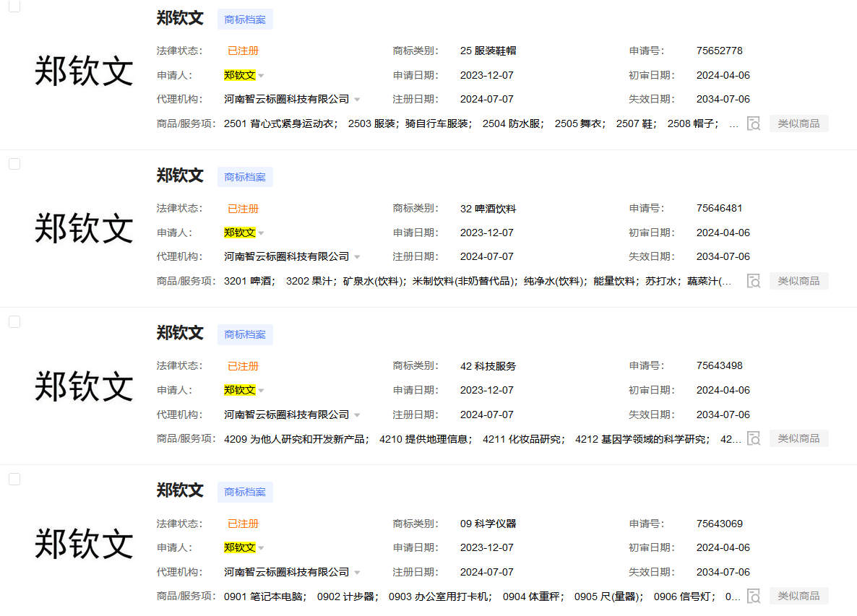This screenshot has width=857, height=616.
Task: Open trademark image for application 75643069
Action: click(x=84, y=543)
